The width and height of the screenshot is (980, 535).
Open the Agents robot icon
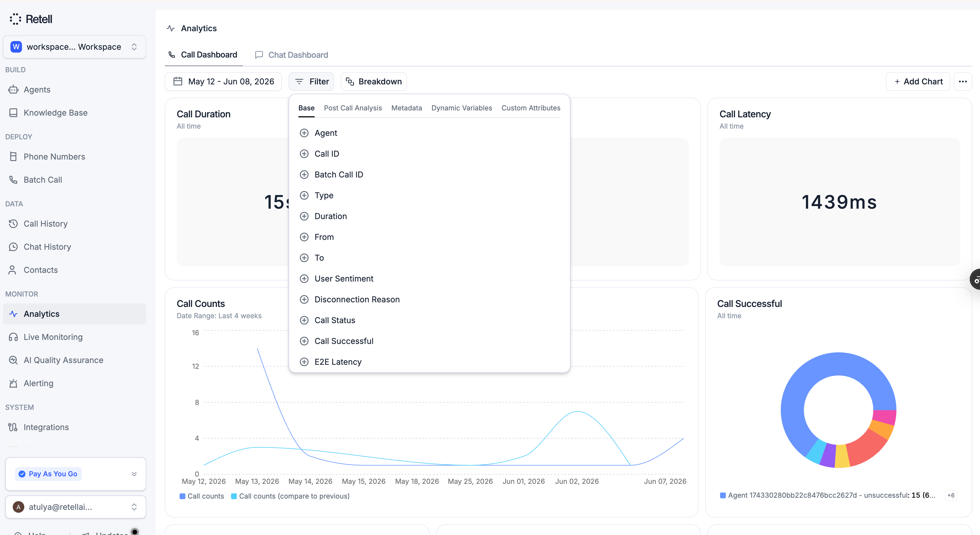point(13,89)
